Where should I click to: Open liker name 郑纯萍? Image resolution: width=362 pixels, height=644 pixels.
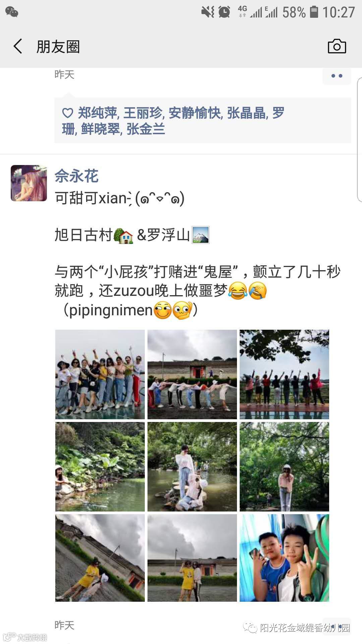coord(98,113)
